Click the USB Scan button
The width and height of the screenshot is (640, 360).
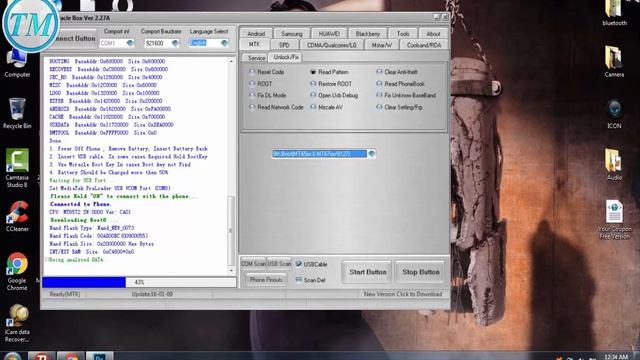tap(279, 264)
